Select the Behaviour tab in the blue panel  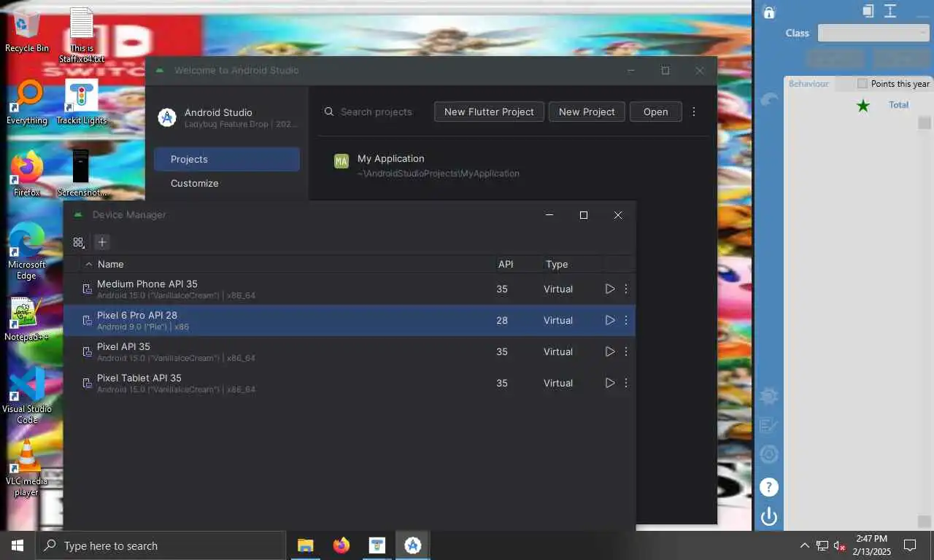click(808, 83)
